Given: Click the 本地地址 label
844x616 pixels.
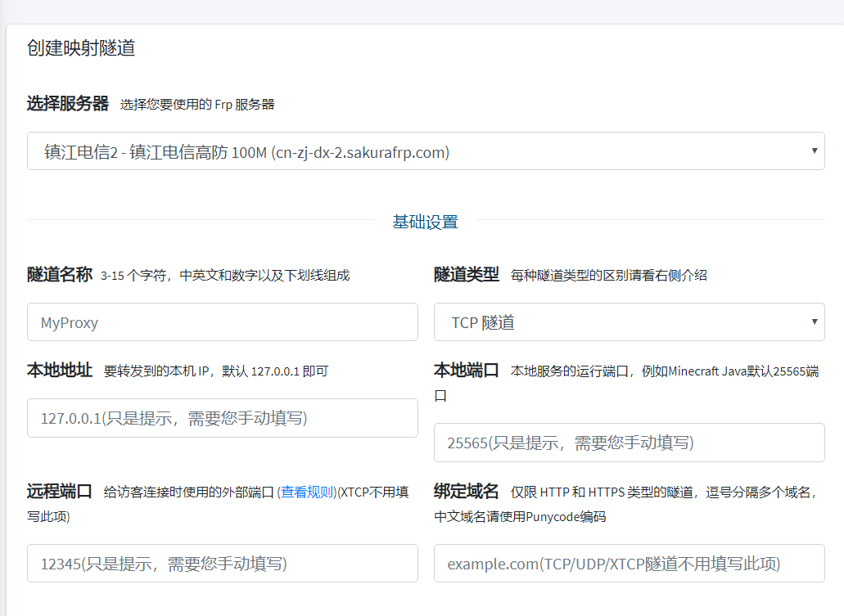Looking at the screenshot, I should [x=60, y=370].
